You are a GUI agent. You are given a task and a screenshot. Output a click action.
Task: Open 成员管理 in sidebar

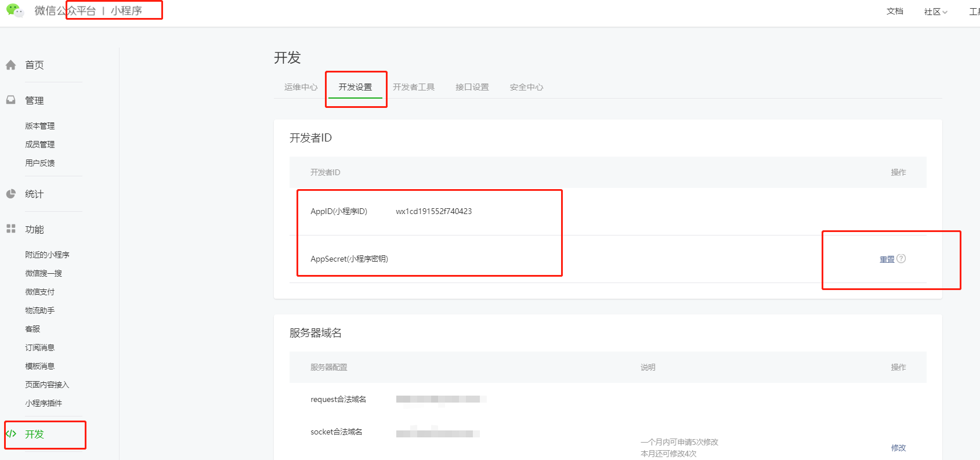40,144
